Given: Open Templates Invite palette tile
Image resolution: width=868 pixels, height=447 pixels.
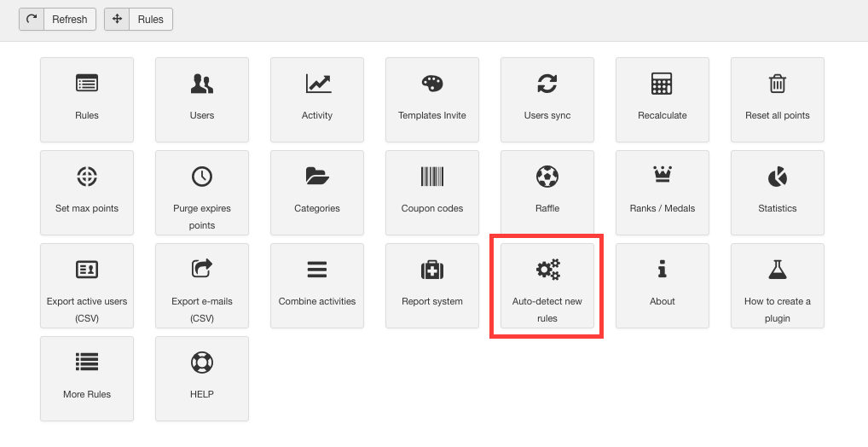Looking at the screenshot, I should (432, 99).
